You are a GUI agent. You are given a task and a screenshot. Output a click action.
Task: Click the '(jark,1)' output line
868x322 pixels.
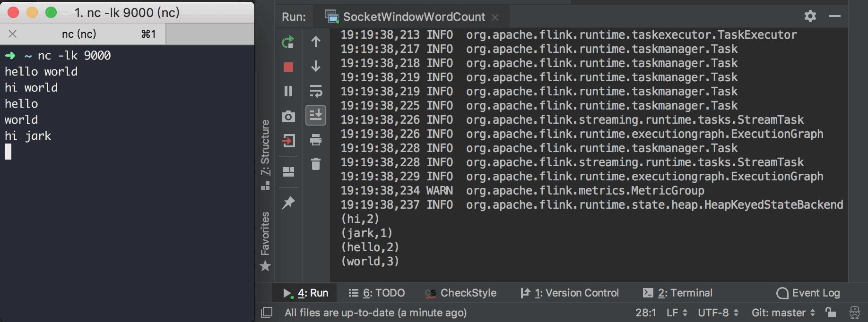pos(367,233)
